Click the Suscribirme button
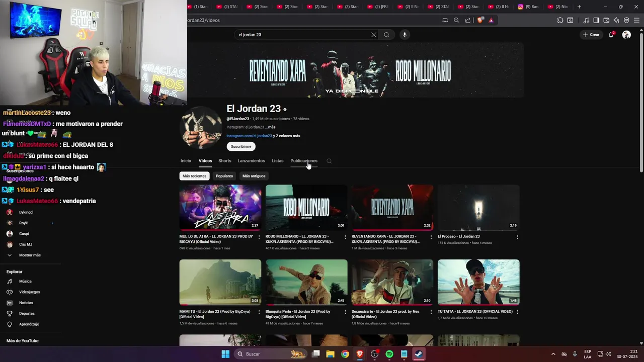The image size is (644, 362). point(241,146)
